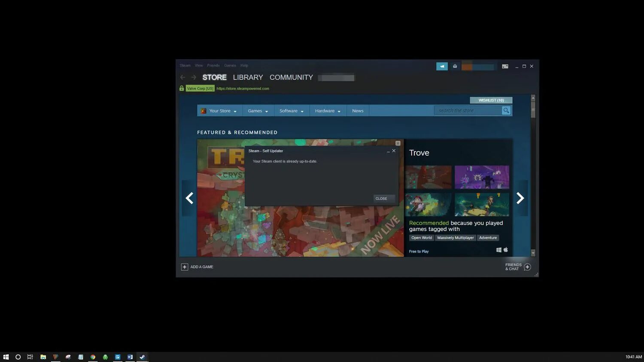Expand the Software dropdown
The image size is (644, 362).
click(292, 111)
